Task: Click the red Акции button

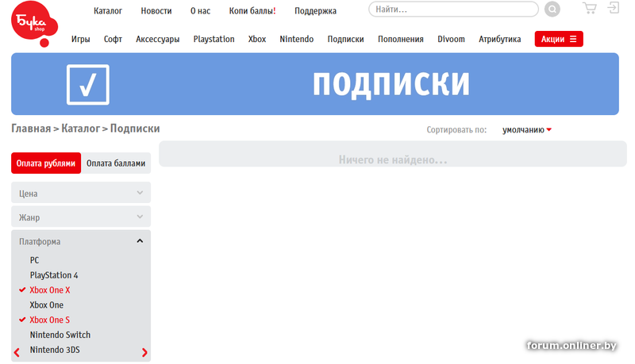Action: 559,39
